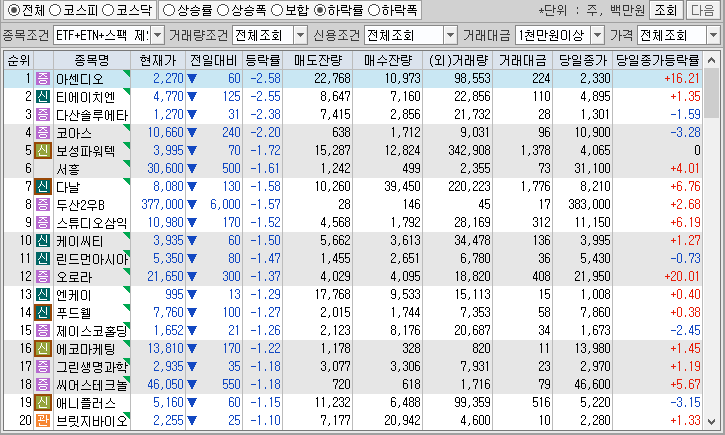Click the 1,776 거래대금 cell for 다날
This screenshot has height=435, width=725.
(x=535, y=186)
